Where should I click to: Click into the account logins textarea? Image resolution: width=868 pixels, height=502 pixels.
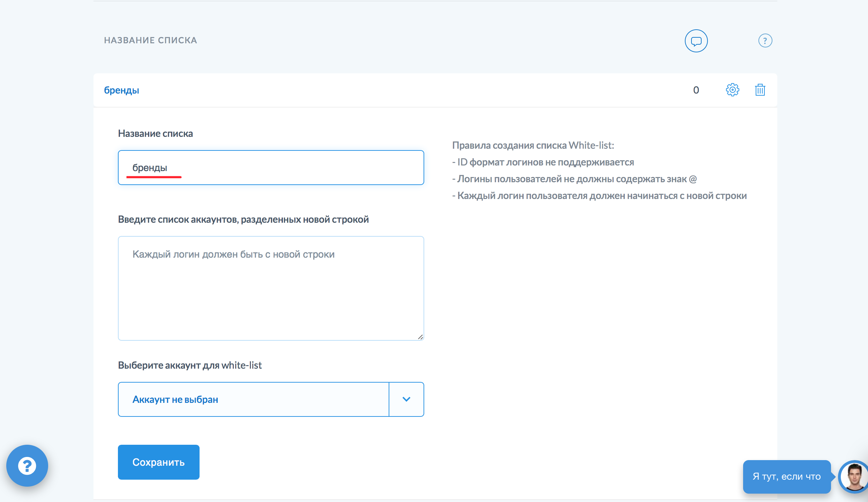(271, 288)
